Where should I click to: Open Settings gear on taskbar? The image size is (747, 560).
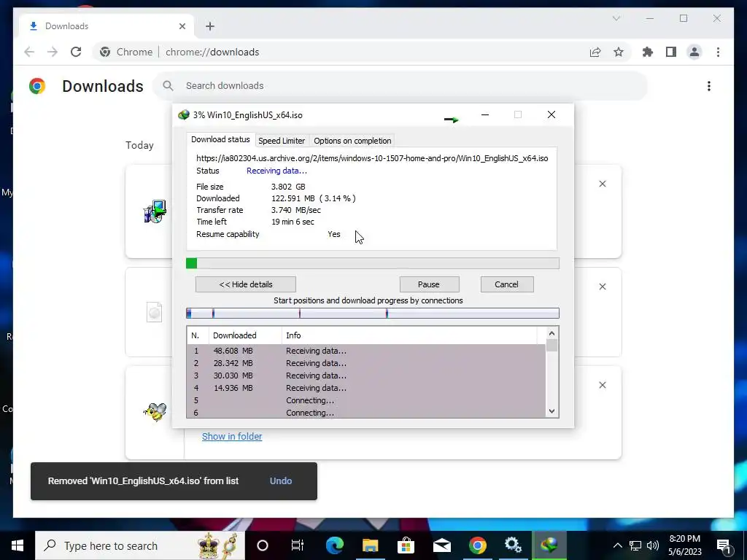point(513,545)
